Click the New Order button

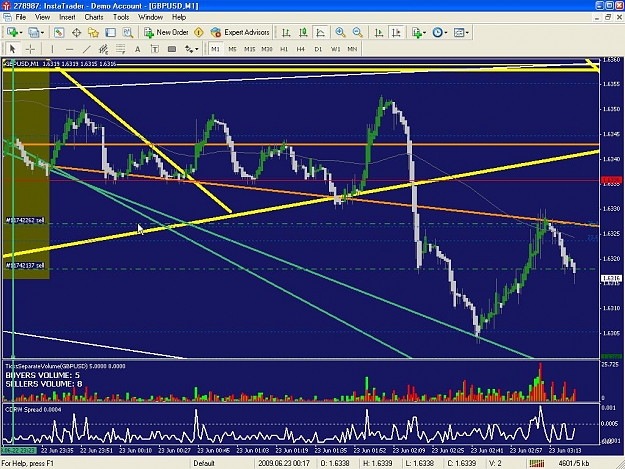click(166, 33)
